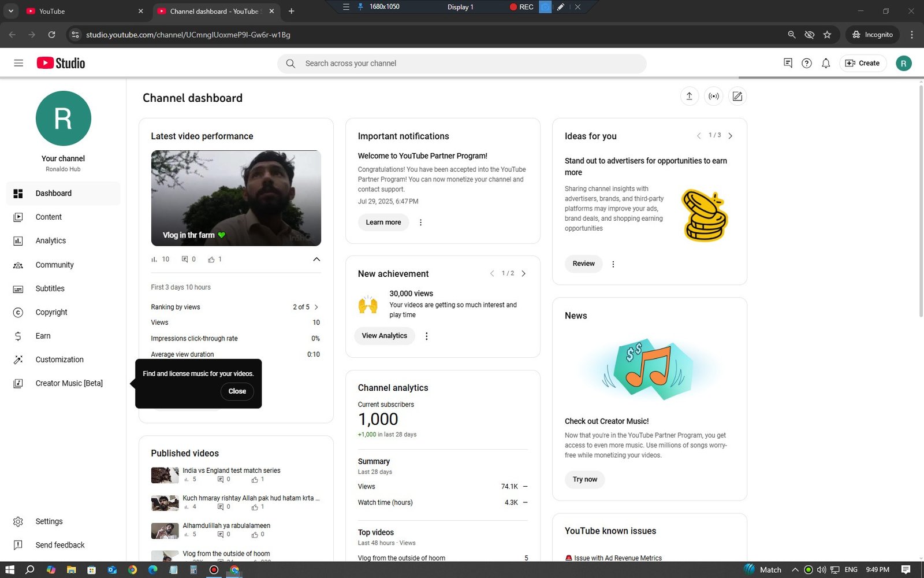The height and width of the screenshot is (578, 924).
Task: Go to previous New achievement card
Action: coord(492,273)
